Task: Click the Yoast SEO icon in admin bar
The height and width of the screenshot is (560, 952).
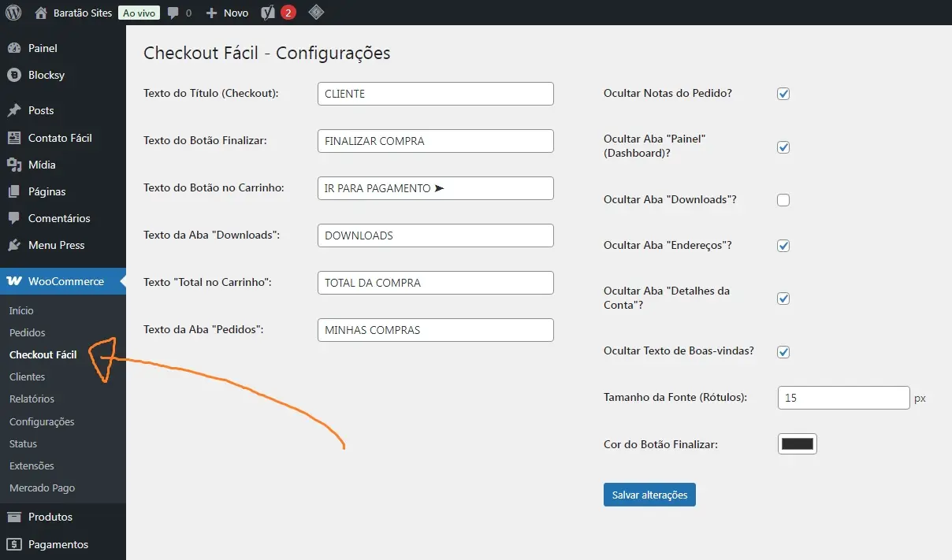Action: [268, 13]
